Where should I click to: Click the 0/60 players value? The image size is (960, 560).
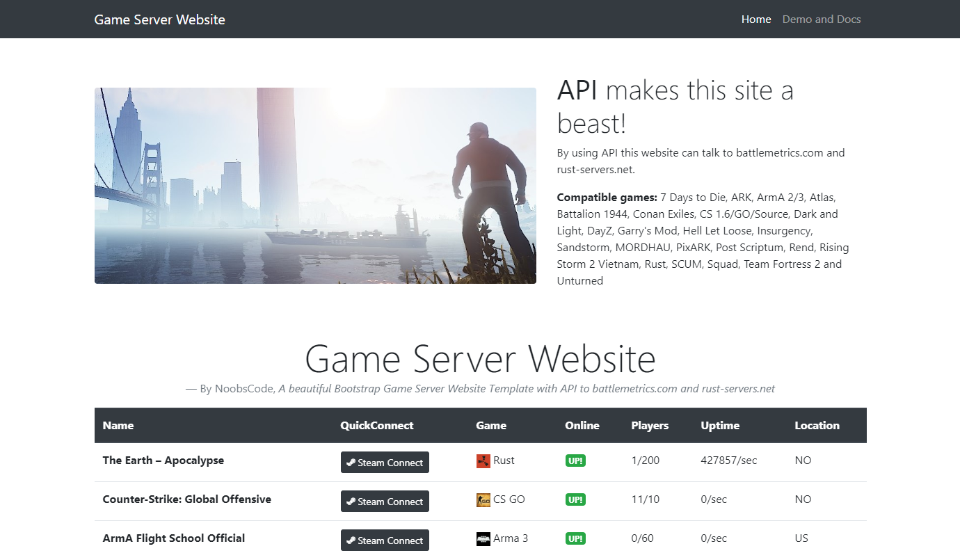[643, 538]
